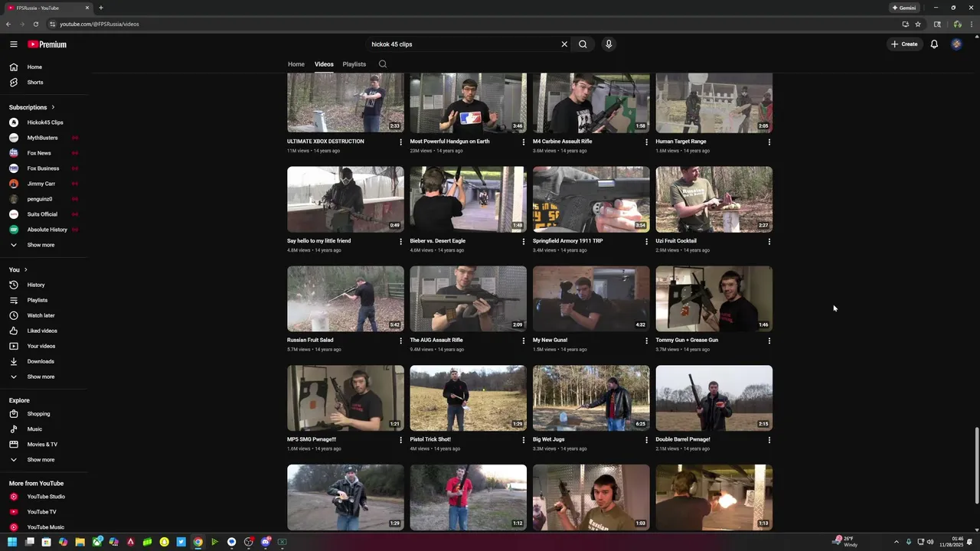The width and height of the screenshot is (980, 551).
Task: Select the Videos tab
Action: point(324,64)
